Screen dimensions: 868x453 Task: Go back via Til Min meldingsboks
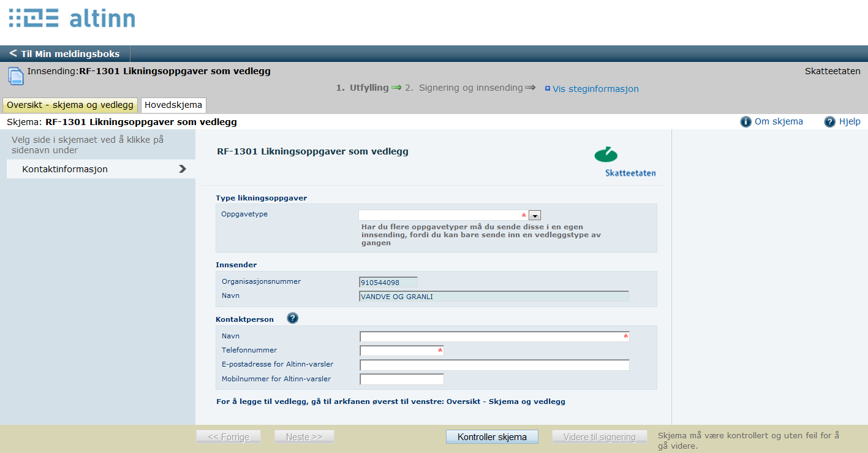[x=65, y=54]
